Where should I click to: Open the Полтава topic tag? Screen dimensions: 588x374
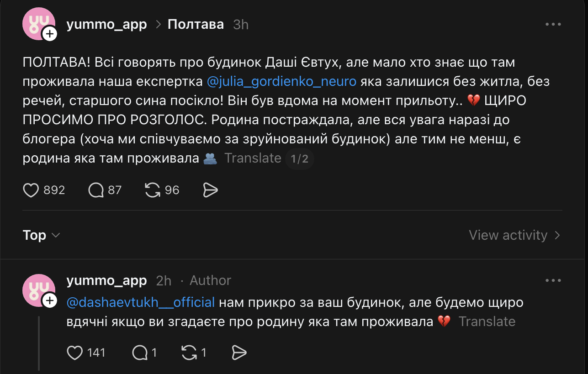(x=196, y=24)
